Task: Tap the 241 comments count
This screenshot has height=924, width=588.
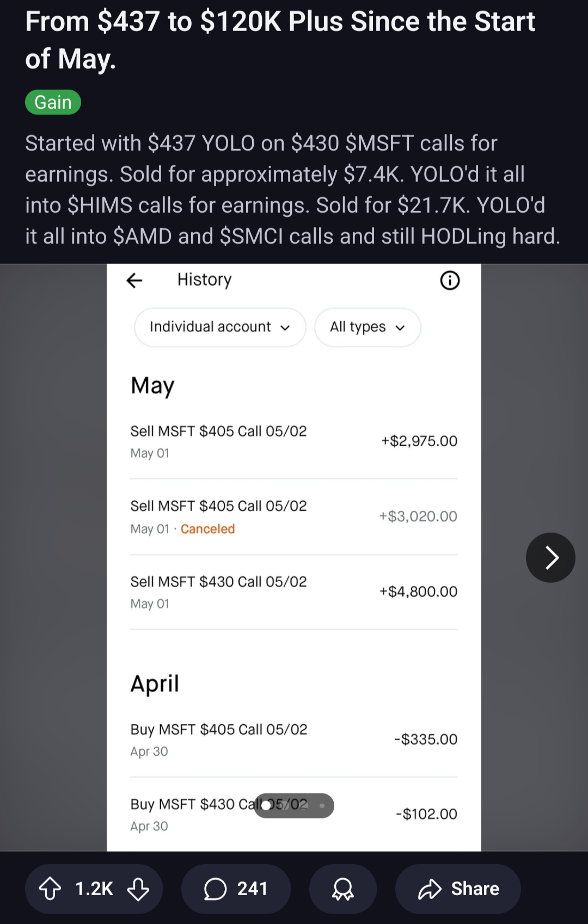Action: [252, 889]
